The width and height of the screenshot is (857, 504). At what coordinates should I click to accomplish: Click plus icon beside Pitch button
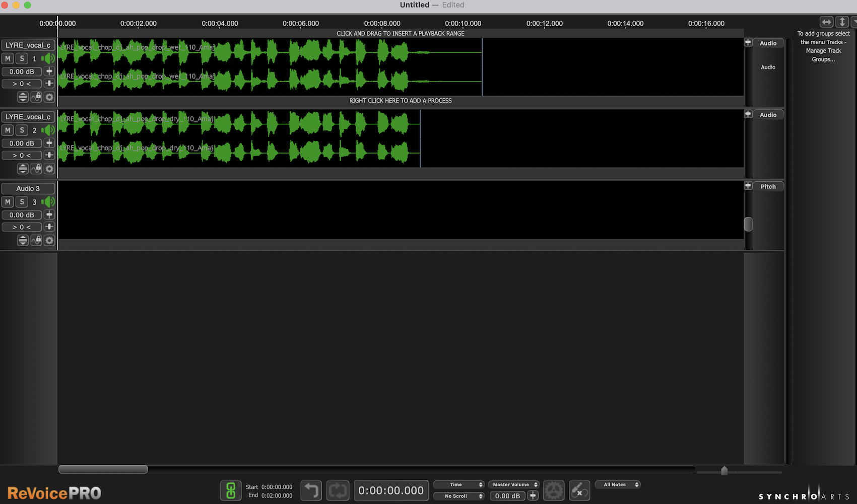point(748,186)
